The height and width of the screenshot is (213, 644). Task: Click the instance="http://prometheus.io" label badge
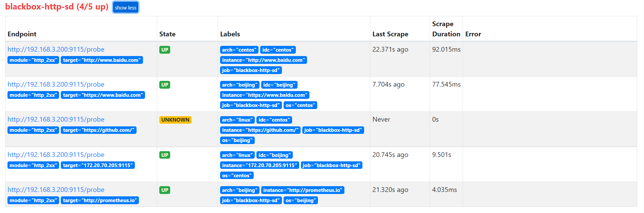(x=303, y=190)
